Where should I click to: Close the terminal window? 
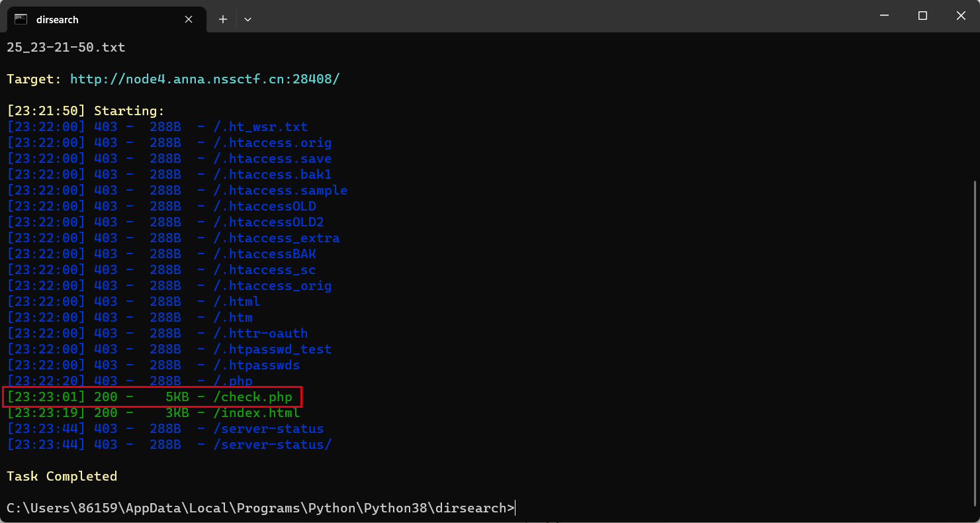click(961, 16)
